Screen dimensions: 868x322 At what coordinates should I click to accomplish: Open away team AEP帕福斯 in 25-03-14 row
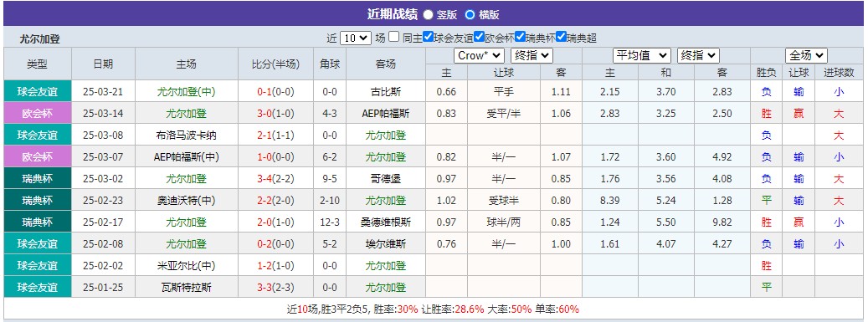click(x=385, y=114)
